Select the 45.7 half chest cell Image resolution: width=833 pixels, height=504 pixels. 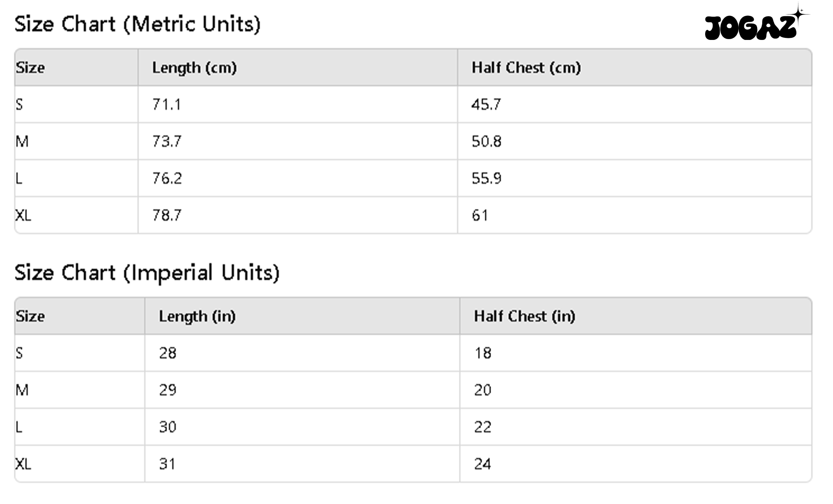(486, 104)
